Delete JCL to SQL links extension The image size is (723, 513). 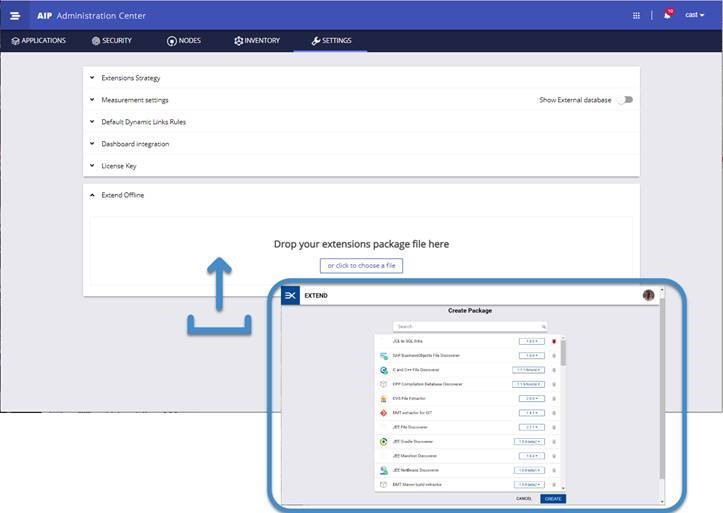point(553,341)
